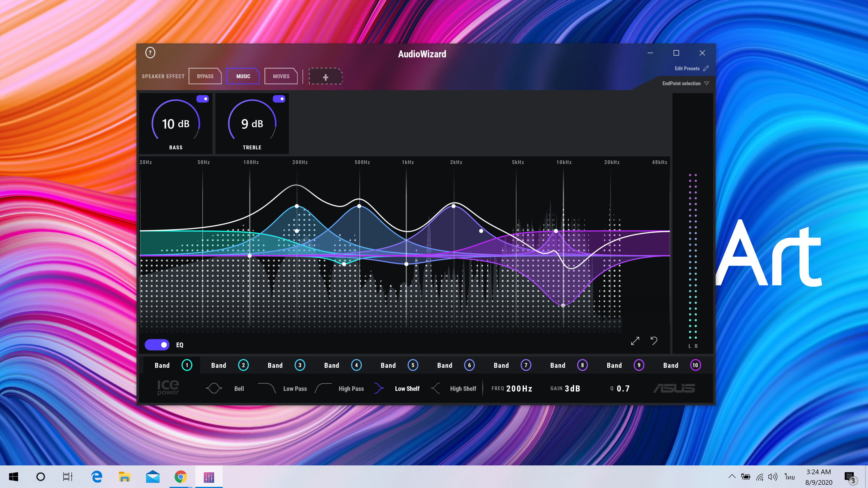The image size is (868, 488).
Task: Open Task View in the taskbar
Action: pos(68,476)
